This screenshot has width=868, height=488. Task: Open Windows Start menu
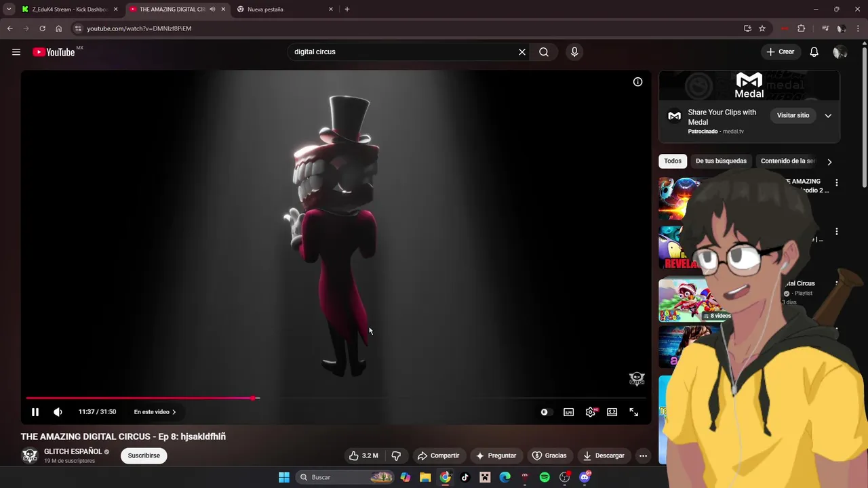(284, 477)
